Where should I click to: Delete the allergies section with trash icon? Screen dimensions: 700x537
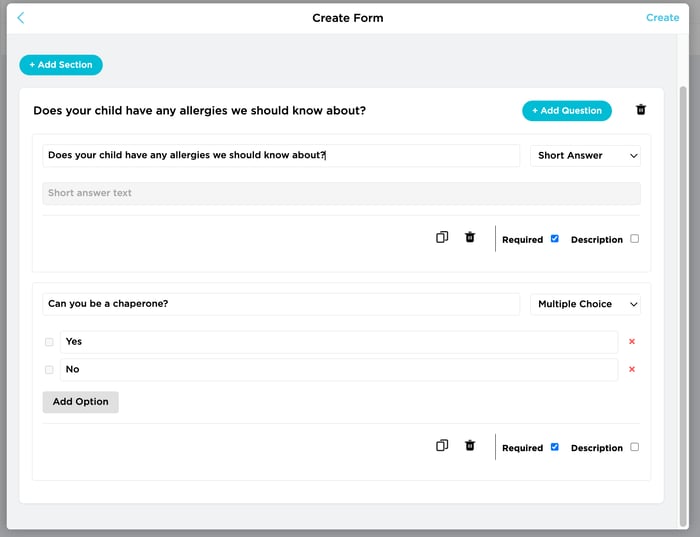tap(641, 110)
